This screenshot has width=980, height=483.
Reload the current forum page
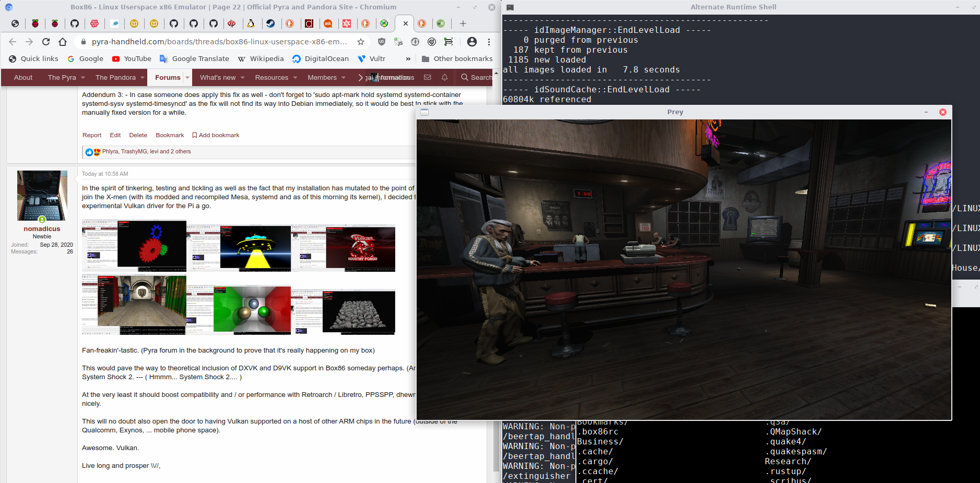[x=46, y=42]
